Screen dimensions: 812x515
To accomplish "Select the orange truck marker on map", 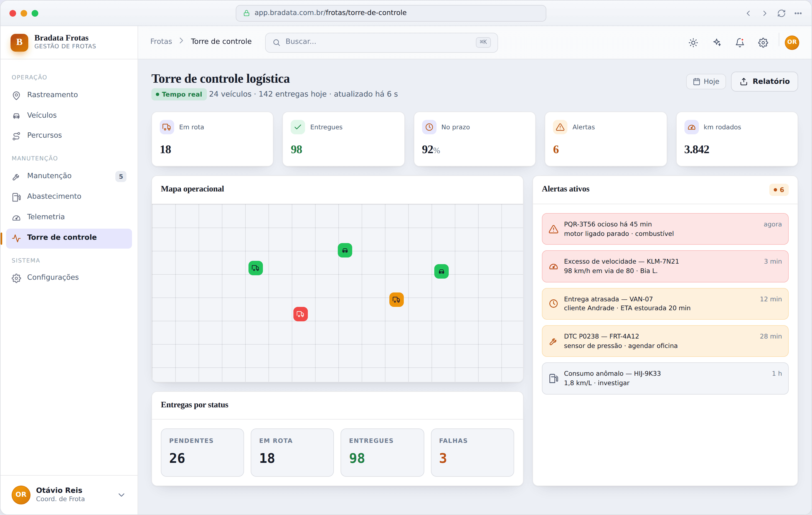I will pyautogui.click(x=396, y=300).
